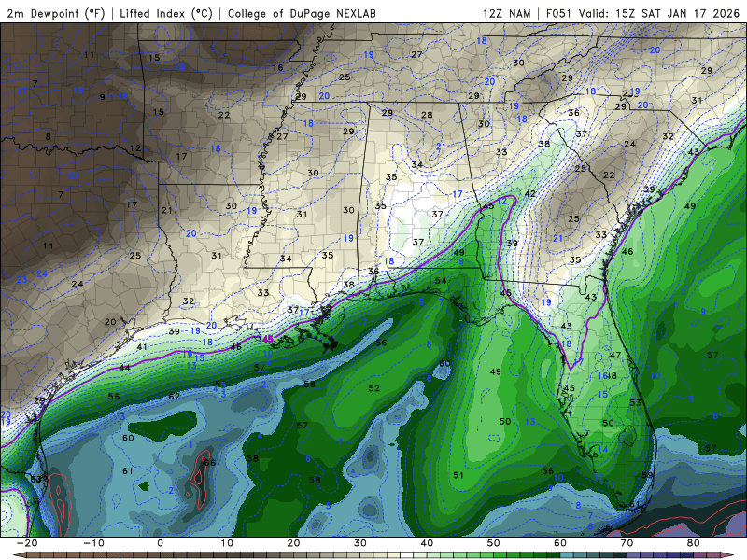Click the blue '14' lifted index in south Florida
Viewport: 747px width, 560px height.
pyautogui.click(x=602, y=449)
